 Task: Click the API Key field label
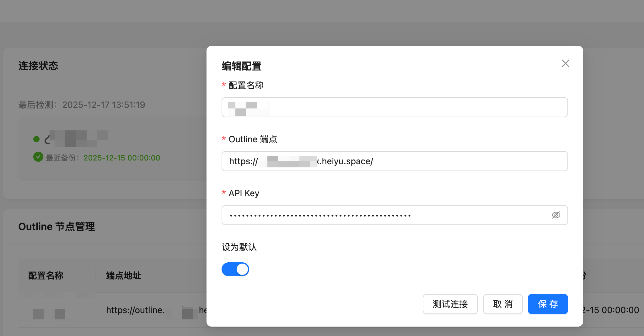(244, 193)
